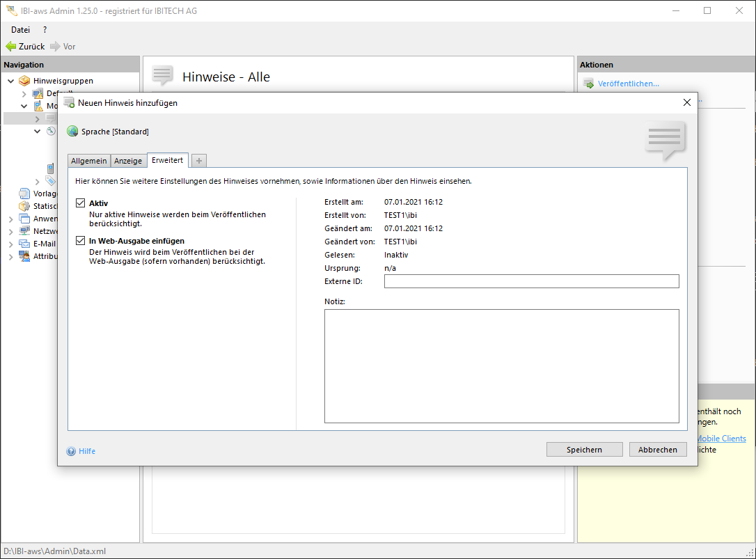Uncheck the Aktiv checkbox
This screenshot has height=559, width=756.
tap(81, 203)
